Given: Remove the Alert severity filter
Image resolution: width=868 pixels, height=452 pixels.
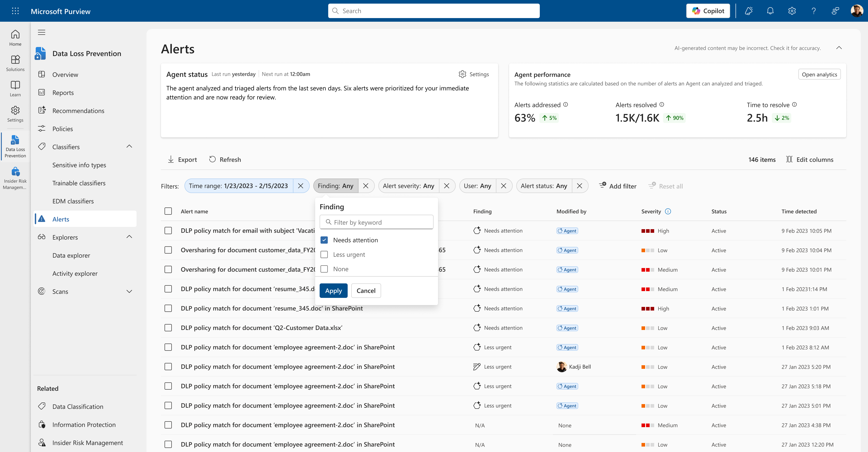Looking at the screenshot, I should pos(446,186).
